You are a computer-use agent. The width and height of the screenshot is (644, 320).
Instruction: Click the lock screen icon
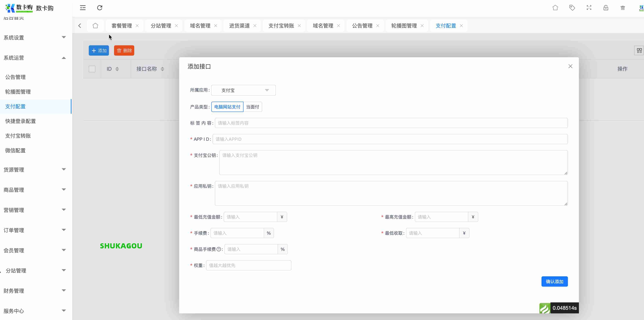click(606, 8)
